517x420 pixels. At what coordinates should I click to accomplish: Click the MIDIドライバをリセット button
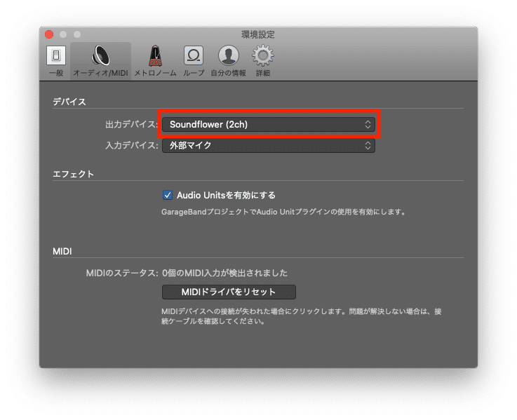tap(229, 292)
